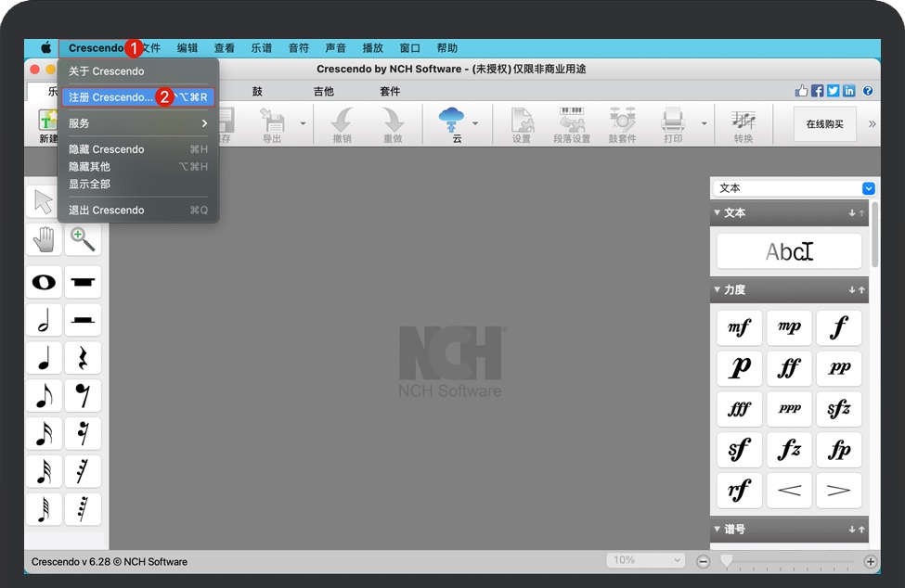Select the whole note tool
Viewport: 905px width, 588px height.
[x=44, y=282]
